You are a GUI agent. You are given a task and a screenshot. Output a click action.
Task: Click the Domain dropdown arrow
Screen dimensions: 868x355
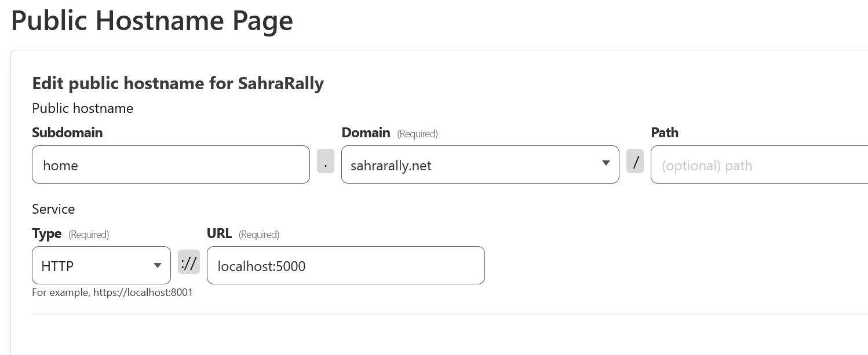pyautogui.click(x=606, y=163)
